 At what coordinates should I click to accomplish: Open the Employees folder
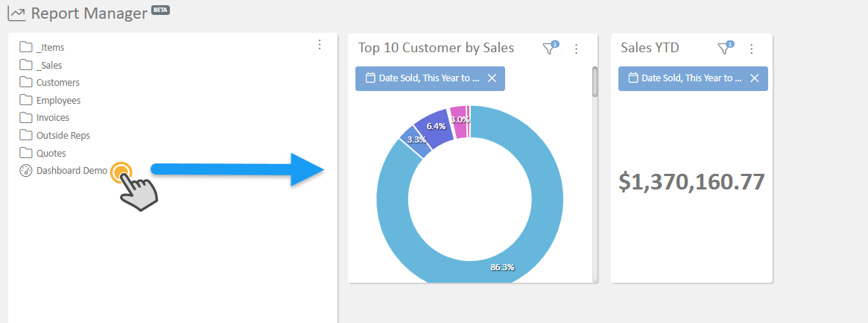58,101
